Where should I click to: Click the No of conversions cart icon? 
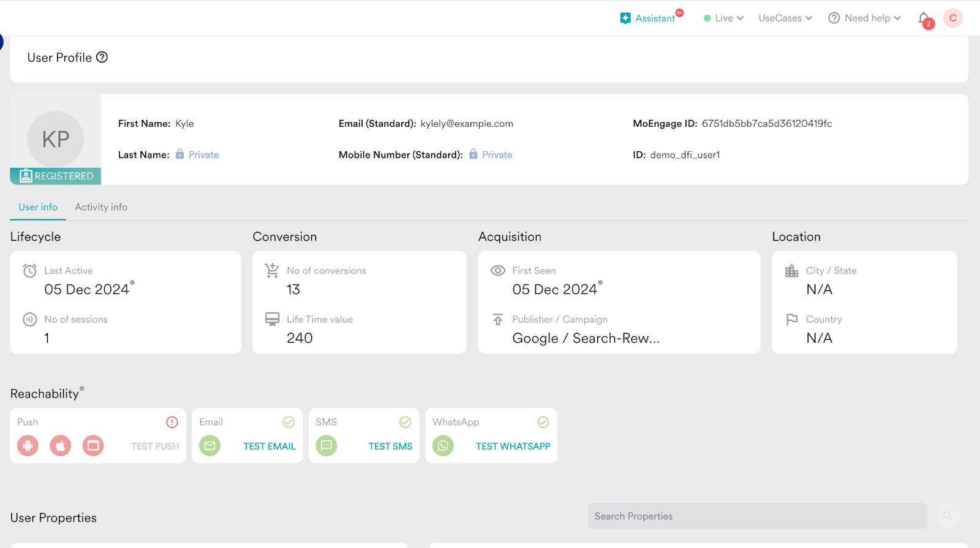click(x=272, y=270)
